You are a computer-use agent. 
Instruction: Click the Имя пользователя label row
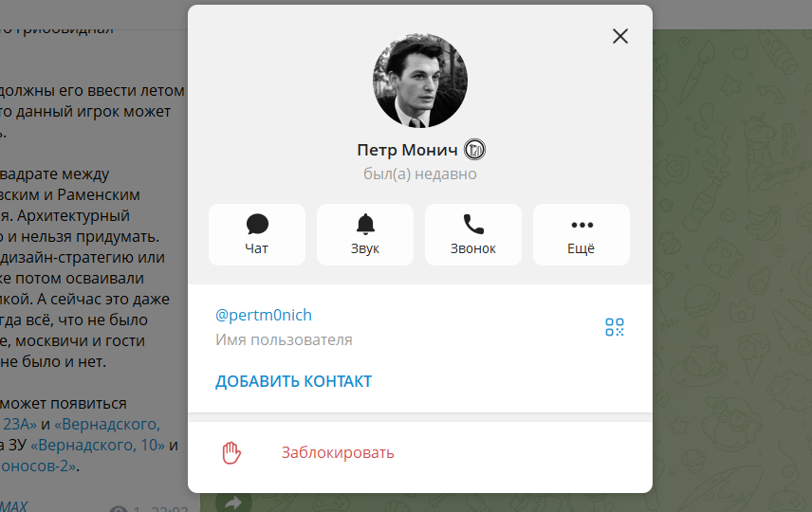284,339
